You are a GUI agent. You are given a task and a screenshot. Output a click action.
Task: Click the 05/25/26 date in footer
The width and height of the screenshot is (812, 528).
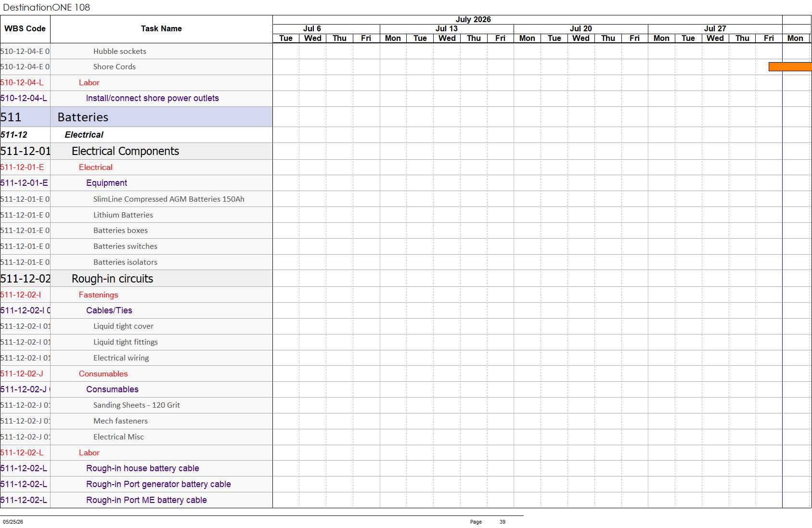(13, 522)
